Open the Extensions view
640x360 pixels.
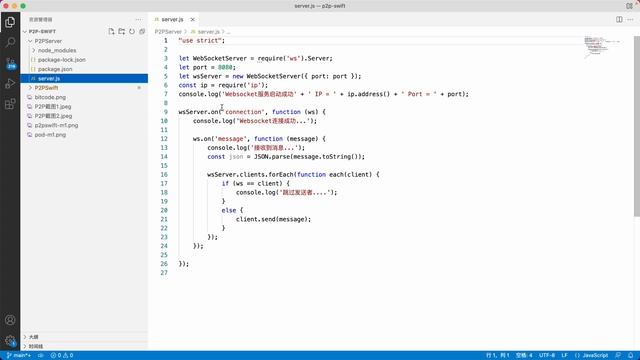10,104
